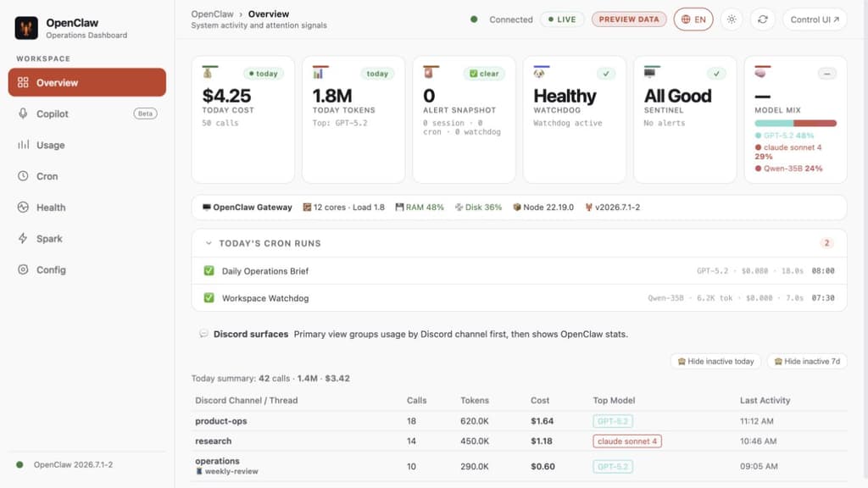The height and width of the screenshot is (488, 868).
Task: Click the dog icon on Watchdog card
Action: tap(538, 73)
